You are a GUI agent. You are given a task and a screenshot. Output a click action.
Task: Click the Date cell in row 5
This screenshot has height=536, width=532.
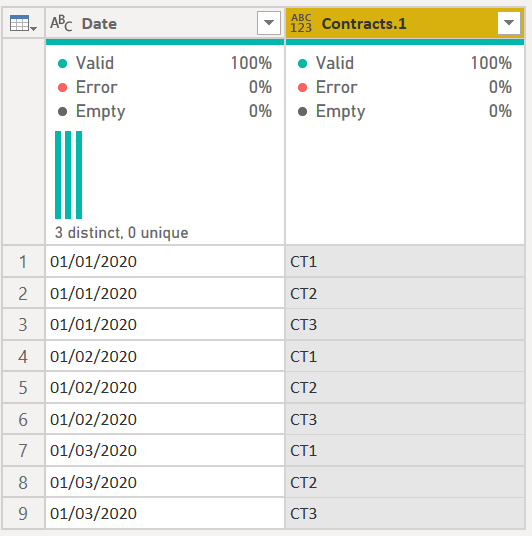165,388
